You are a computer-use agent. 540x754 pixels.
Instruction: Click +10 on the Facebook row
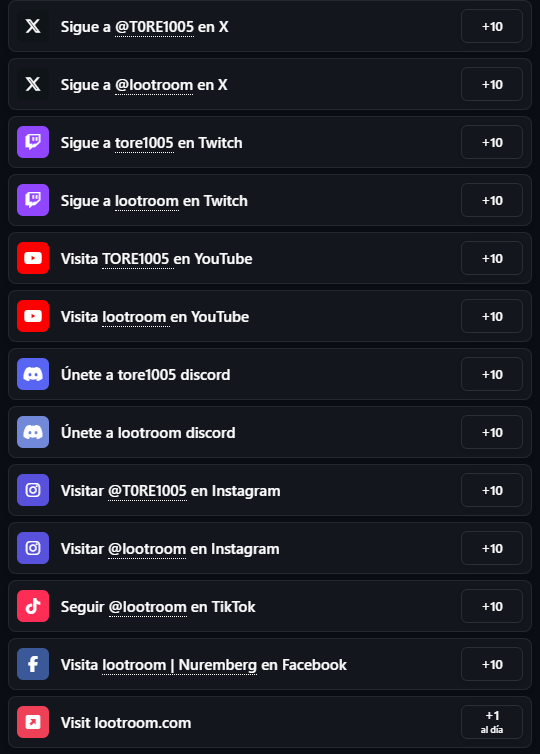tap(492, 664)
